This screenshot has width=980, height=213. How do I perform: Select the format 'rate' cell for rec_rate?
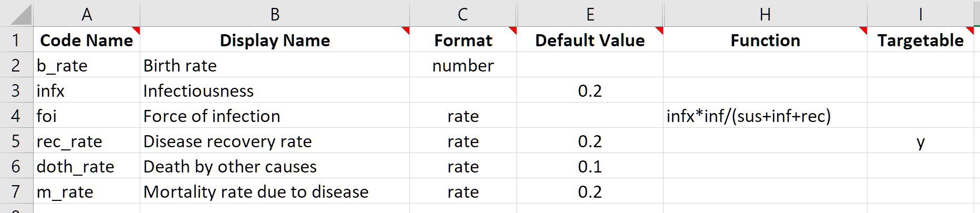click(x=463, y=140)
